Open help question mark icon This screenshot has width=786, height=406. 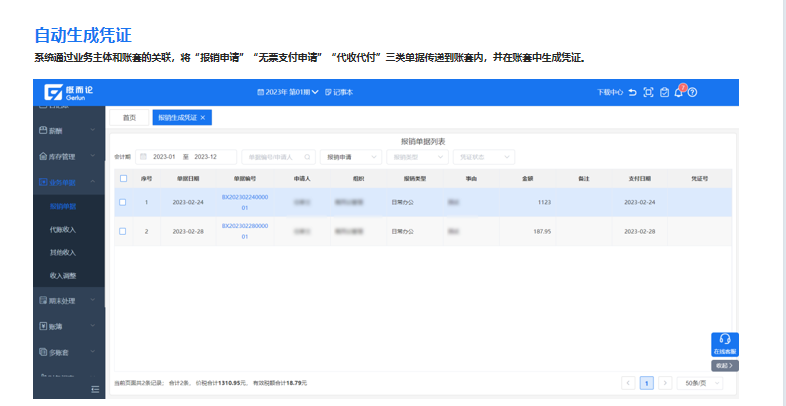pyautogui.click(x=692, y=92)
